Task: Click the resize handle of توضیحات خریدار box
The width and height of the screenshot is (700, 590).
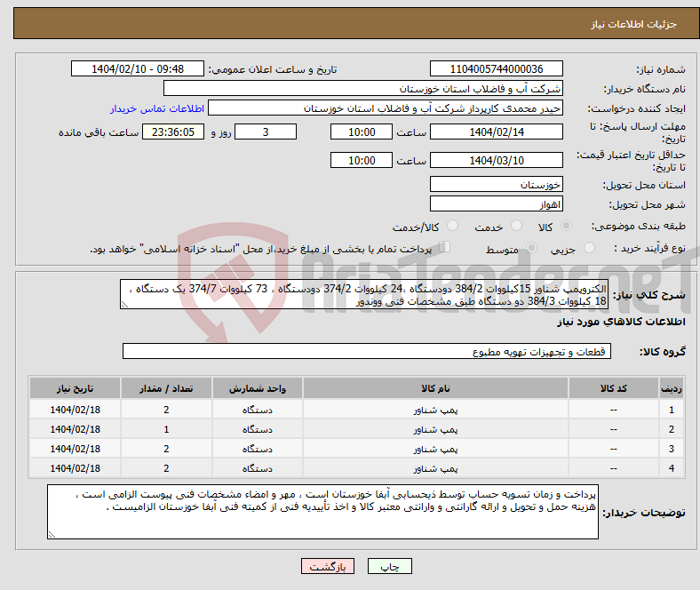Action: [x=52, y=534]
